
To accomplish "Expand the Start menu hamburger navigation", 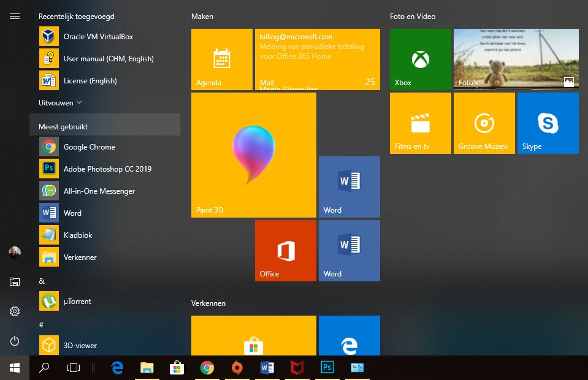I will click(15, 16).
